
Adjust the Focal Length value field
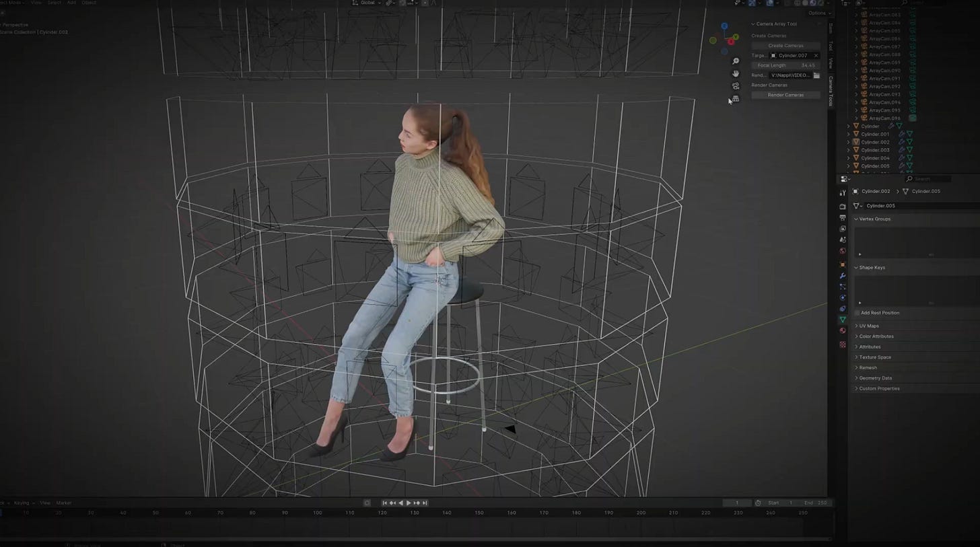[x=785, y=65]
